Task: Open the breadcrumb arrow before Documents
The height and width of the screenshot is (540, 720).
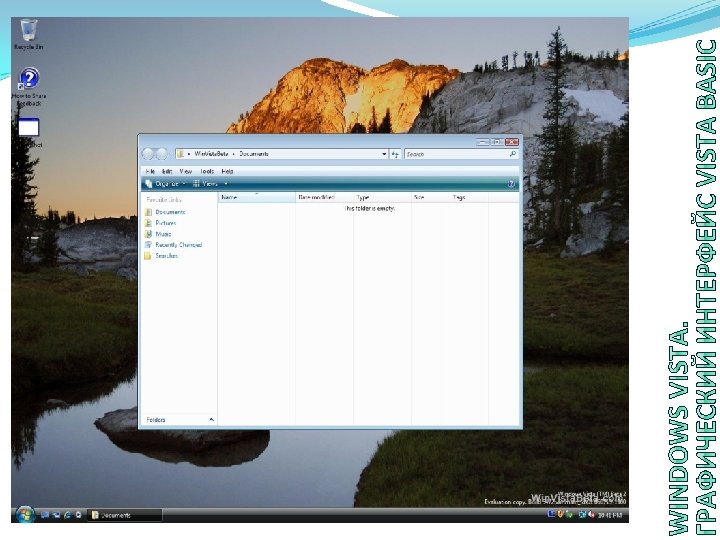Action: pyautogui.click(x=233, y=154)
